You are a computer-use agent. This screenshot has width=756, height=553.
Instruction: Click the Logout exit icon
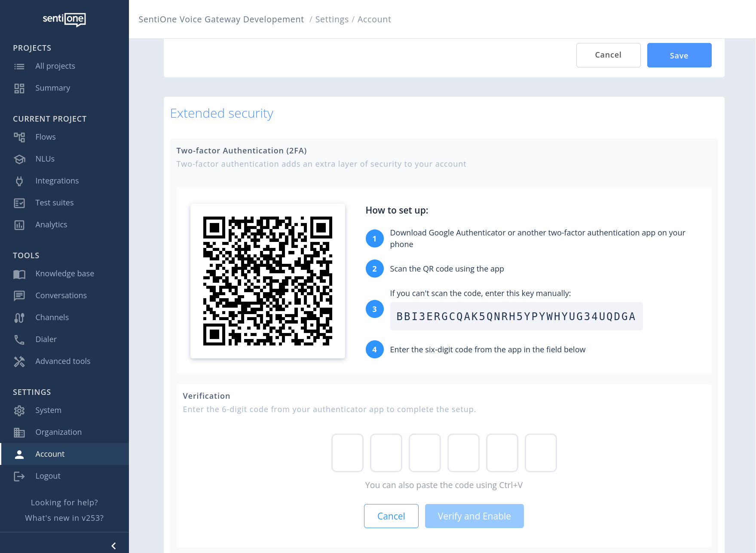tap(19, 476)
